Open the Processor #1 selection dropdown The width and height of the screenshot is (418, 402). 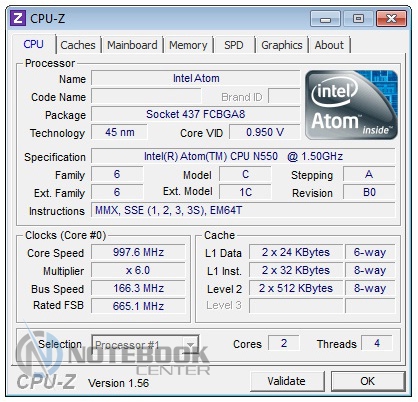145,345
